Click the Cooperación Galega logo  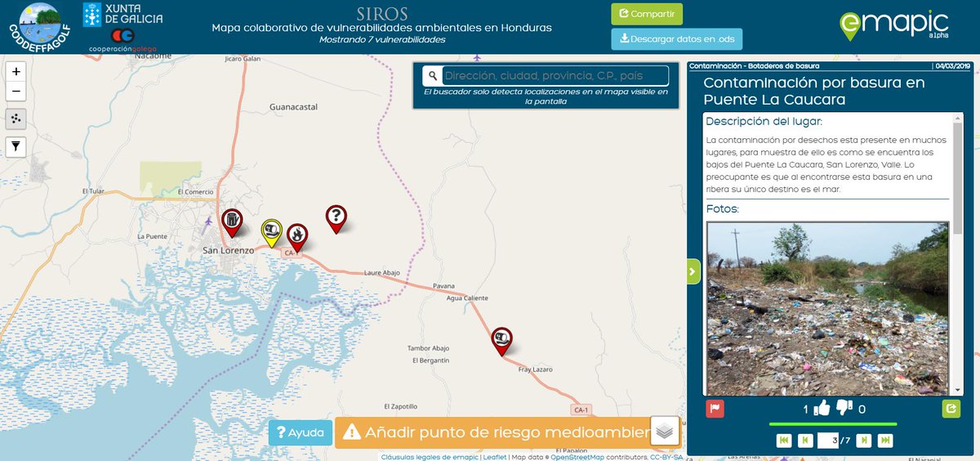point(122,41)
